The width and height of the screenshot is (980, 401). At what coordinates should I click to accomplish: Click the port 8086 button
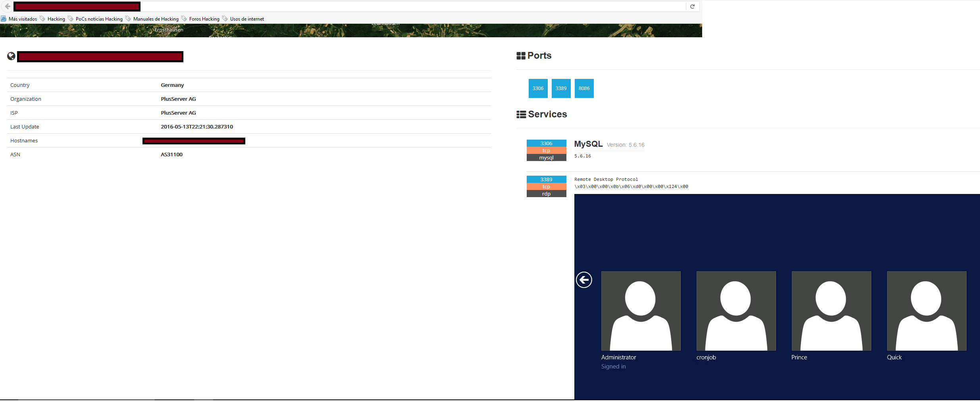click(x=584, y=88)
